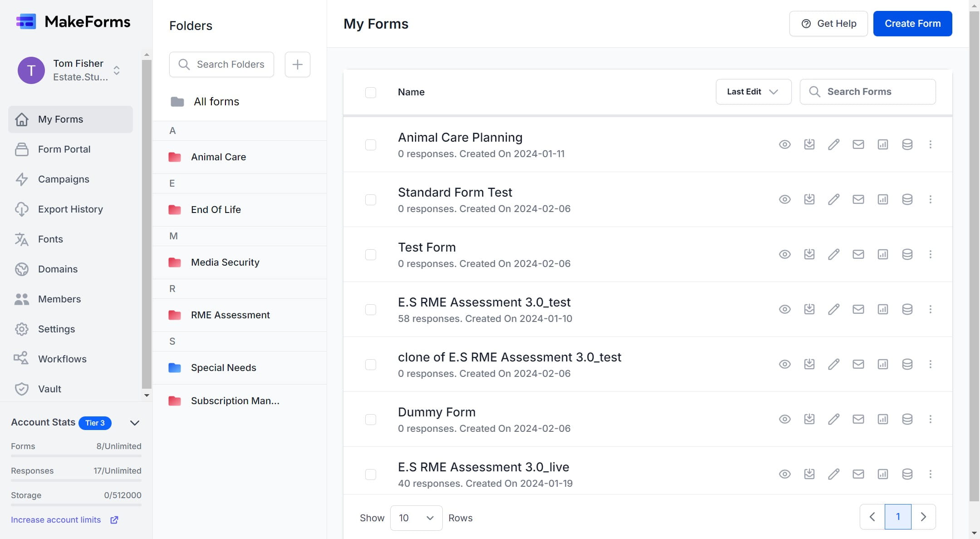The width and height of the screenshot is (980, 539).
Task: Open the Show rows dropdown
Action: (x=415, y=518)
